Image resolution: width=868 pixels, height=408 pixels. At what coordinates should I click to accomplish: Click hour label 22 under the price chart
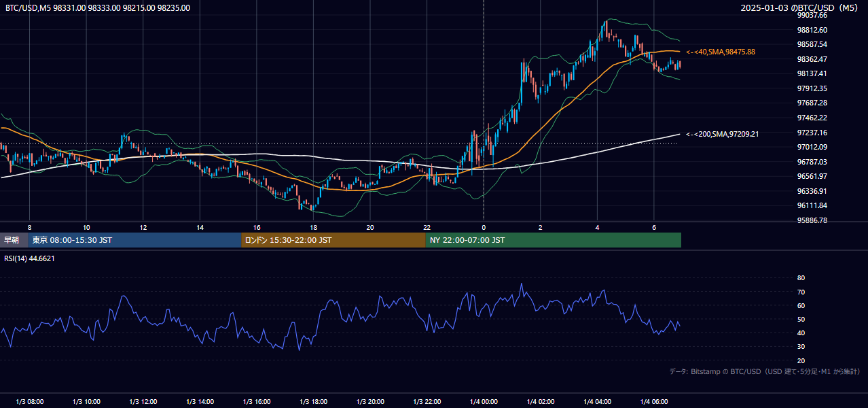tap(427, 227)
